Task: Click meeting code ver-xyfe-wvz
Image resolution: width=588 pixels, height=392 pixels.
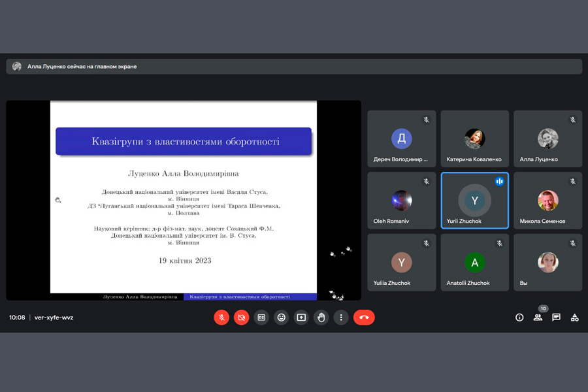Action: coord(54,318)
